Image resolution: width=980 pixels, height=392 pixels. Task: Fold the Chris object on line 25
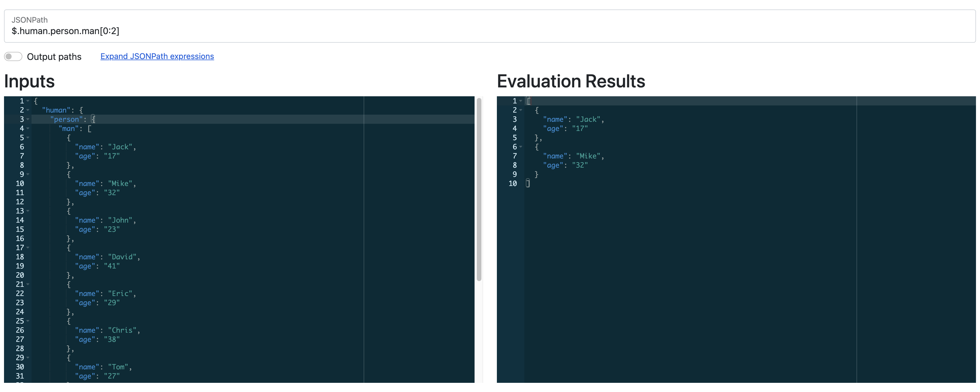point(28,321)
